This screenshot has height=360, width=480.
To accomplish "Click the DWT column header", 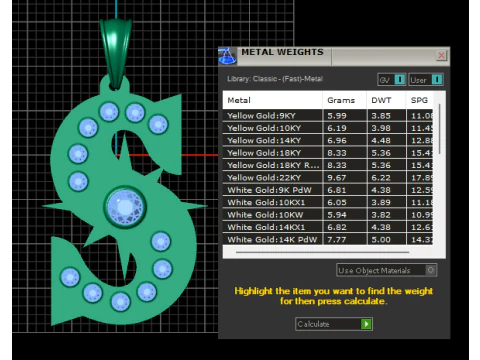I will [386, 100].
